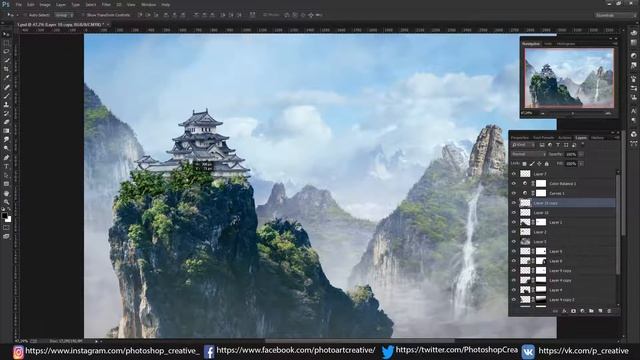Open the layer filter Kind dropdown
640x360 pixels.
point(523,145)
